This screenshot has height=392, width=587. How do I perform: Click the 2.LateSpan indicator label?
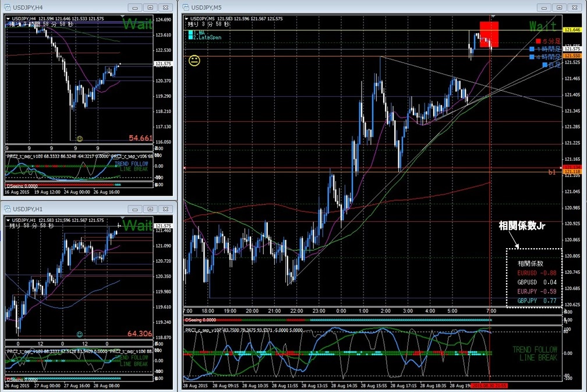click(x=207, y=37)
